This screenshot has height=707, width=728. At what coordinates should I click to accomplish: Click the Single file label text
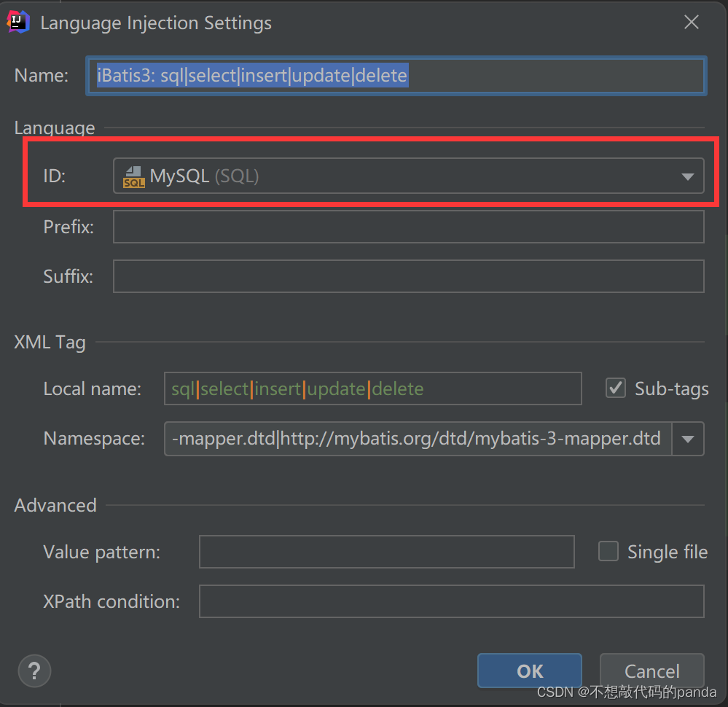[x=668, y=552]
